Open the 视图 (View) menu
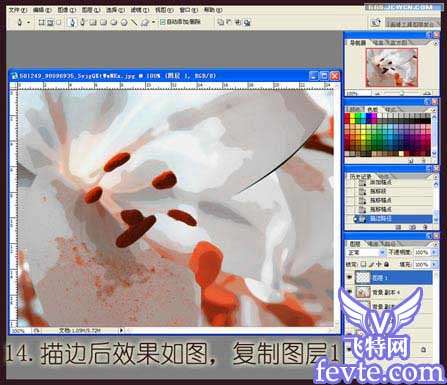Image resolution: width=447 pixels, height=385 pixels. pyautogui.click(x=164, y=10)
